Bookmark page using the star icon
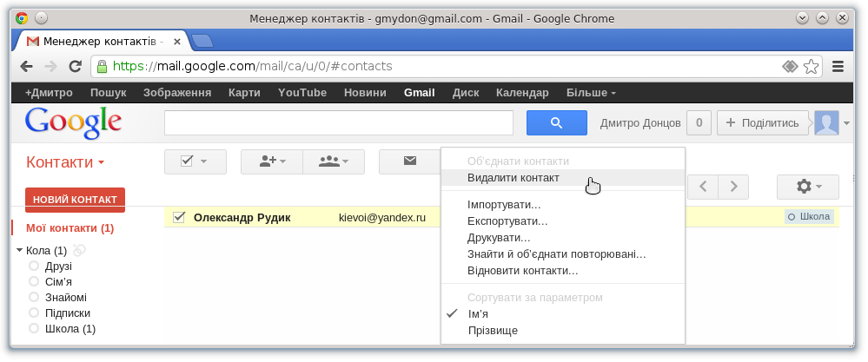This screenshot has height=362, width=868. (x=811, y=67)
